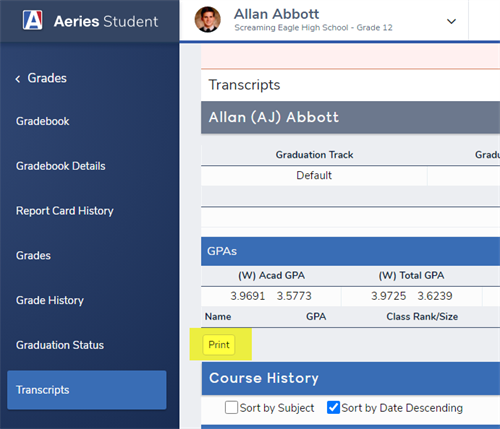The image size is (500, 429).
Task: Open Graduation Status page
Action: [x=60, y=345]
